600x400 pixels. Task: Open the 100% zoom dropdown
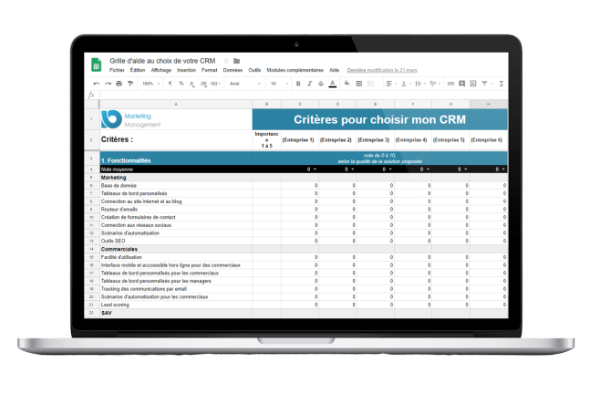148,83
